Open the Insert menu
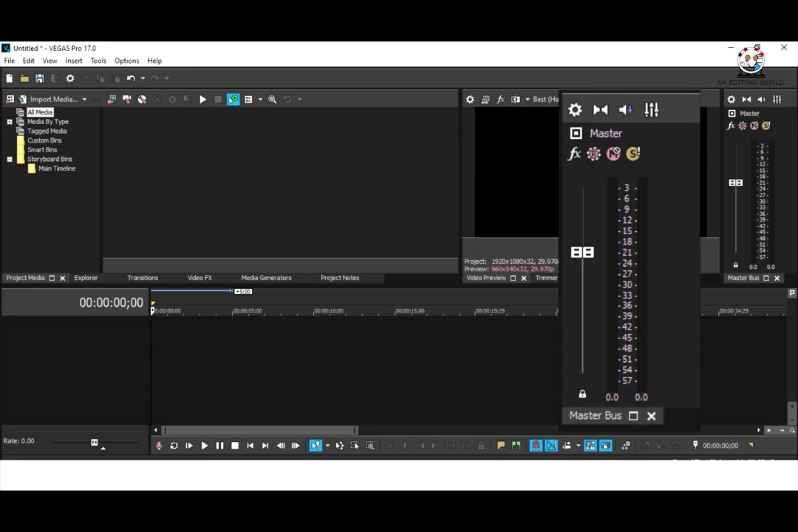This screenshot has width=798, height=532. pos(74,61)
